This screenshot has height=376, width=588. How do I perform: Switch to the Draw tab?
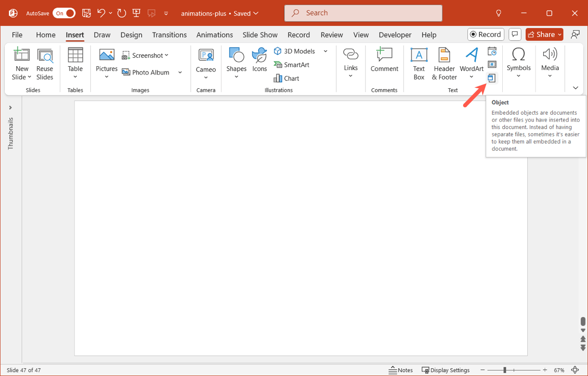102,35
